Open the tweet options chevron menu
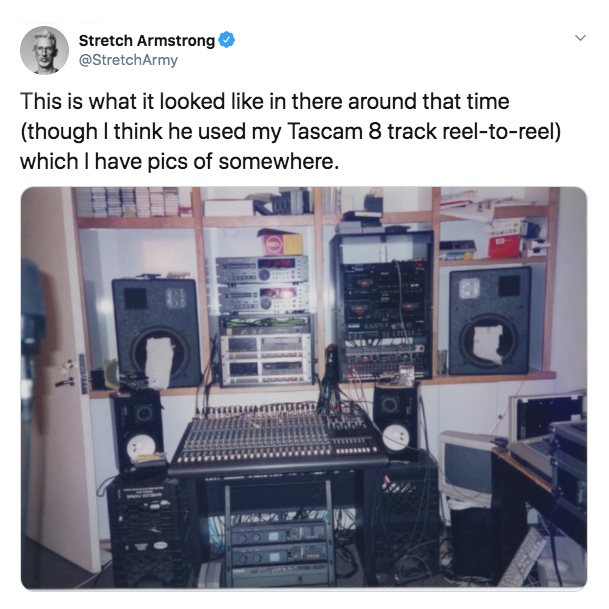The height and width of the screenshot is (609, 609). [x=580, y=38]
